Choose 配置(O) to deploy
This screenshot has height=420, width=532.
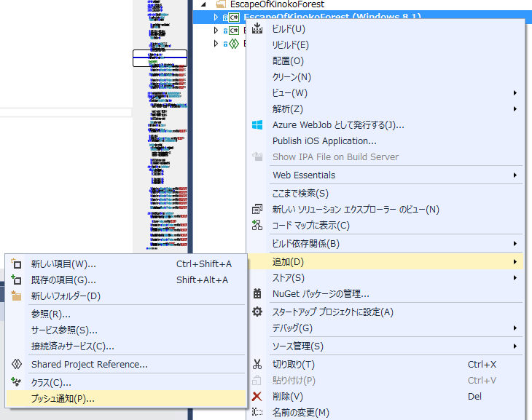point(386,60)
